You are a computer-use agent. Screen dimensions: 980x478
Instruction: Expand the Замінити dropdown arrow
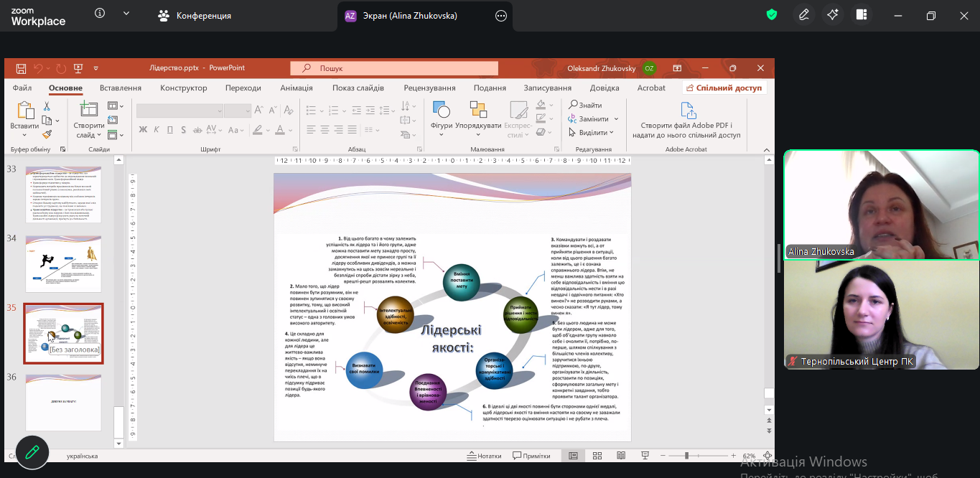[616, 119]
